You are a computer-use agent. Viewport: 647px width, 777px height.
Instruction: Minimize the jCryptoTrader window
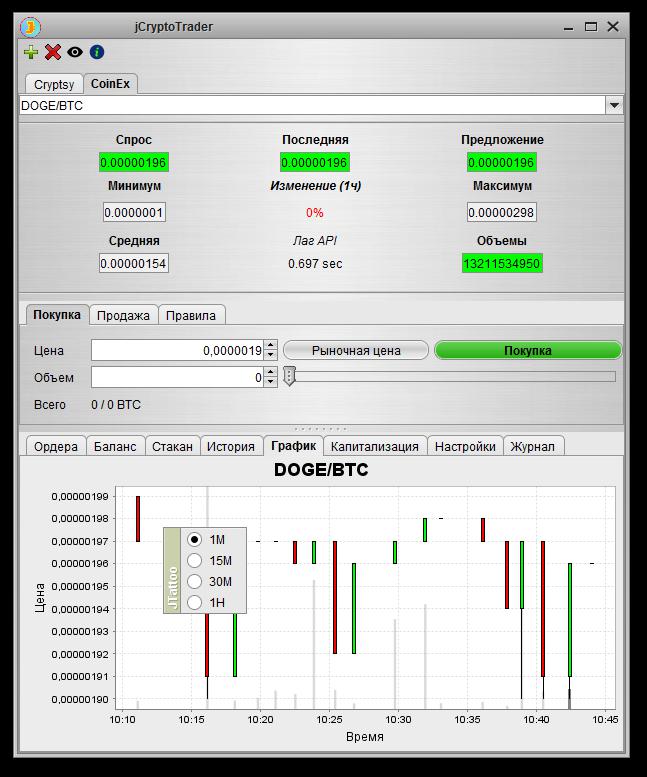(x=569, y=27)
